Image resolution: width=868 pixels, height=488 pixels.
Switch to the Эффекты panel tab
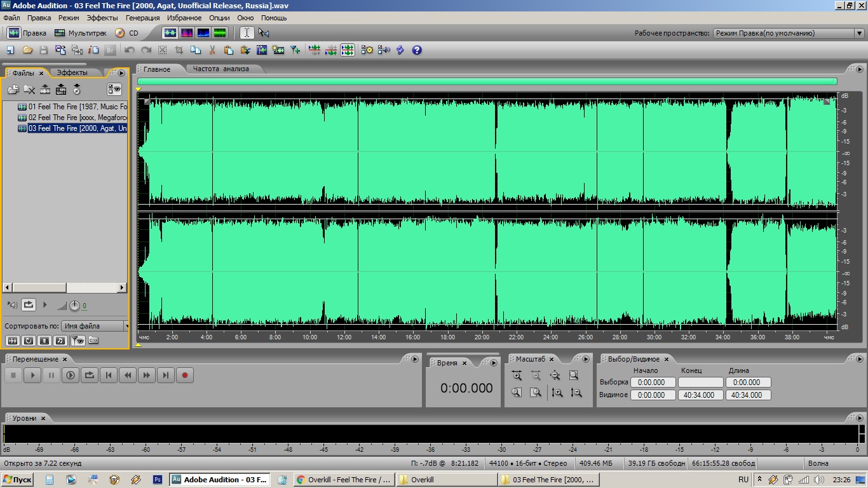click(x=72, y=73)
